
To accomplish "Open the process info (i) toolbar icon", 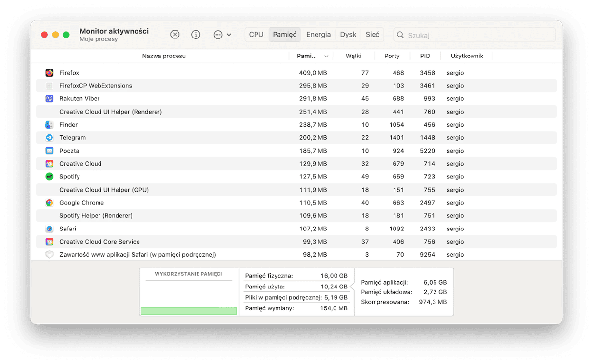I will coord(196,35).
